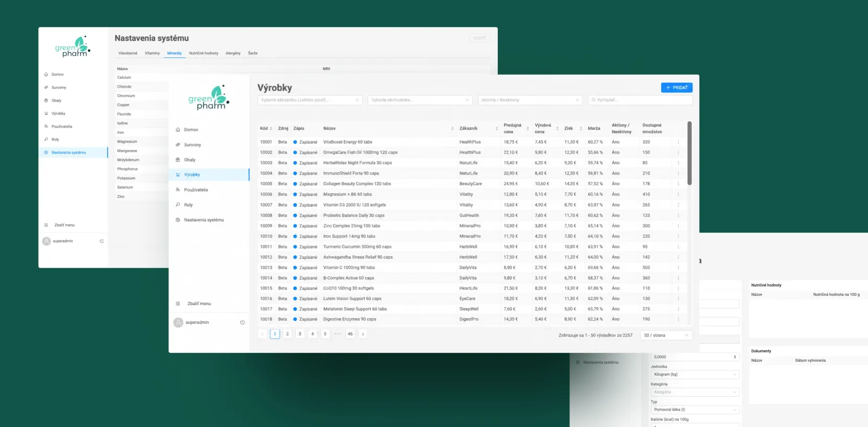Image resolution: width=868 pixels, height=427 pixels.
Task: Sort table by Názov column arrows
Action: [452, 129]
